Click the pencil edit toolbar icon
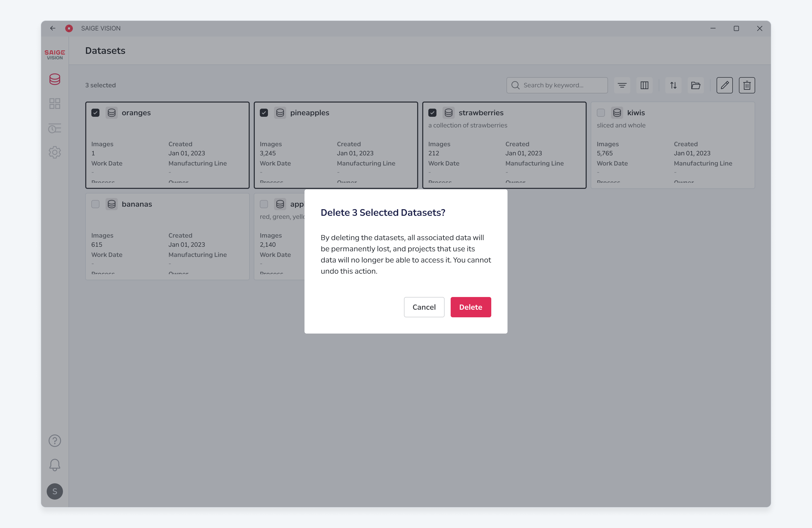The width and height of the screenshot is (812, 528). (x=724, y=85)
